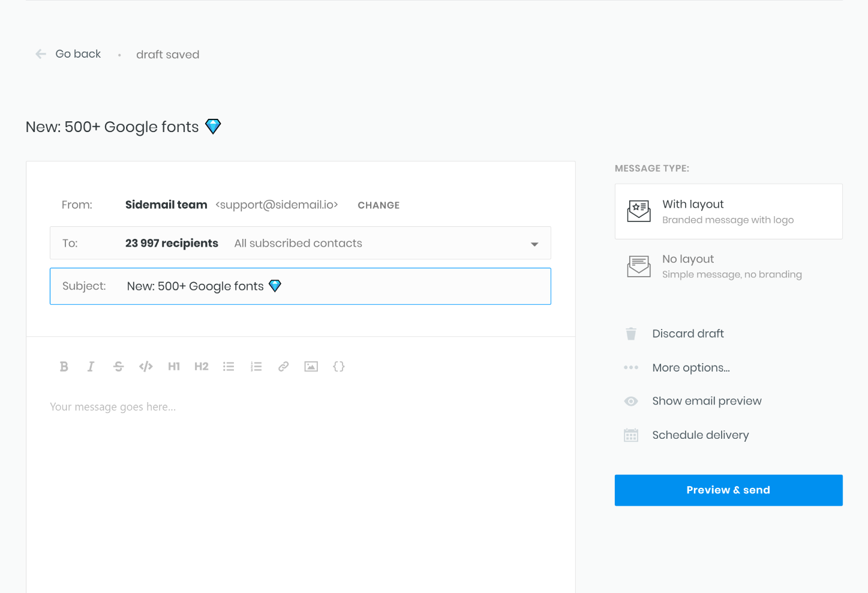Click the All subscribed contacts text
This screenshot has height=593, width=868.
298,243
